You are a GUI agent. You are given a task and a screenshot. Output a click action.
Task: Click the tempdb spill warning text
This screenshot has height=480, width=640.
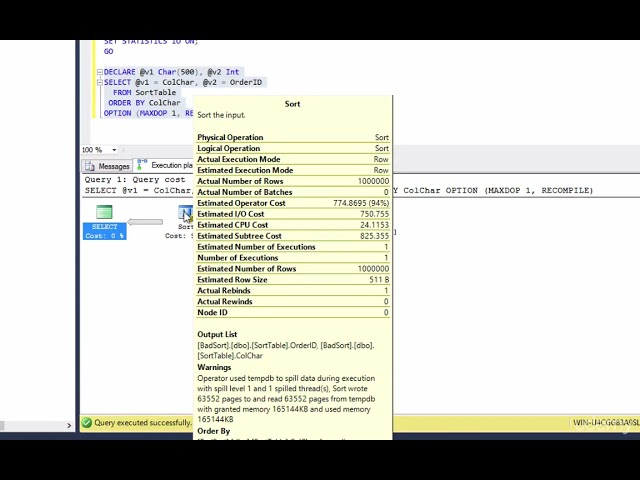286,399
